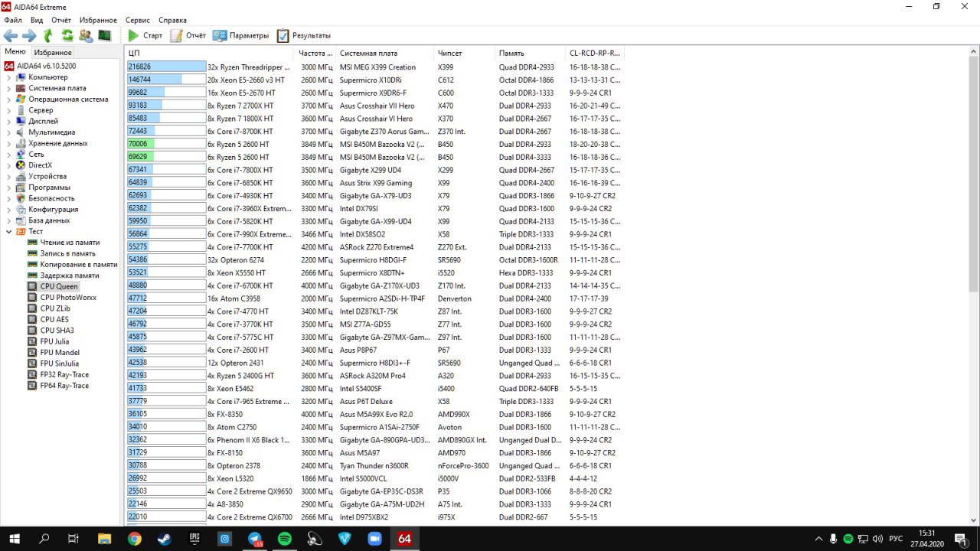The image size is (980, 551).
Task: Expand the Системная плата tree node
Action: point(8,88)
